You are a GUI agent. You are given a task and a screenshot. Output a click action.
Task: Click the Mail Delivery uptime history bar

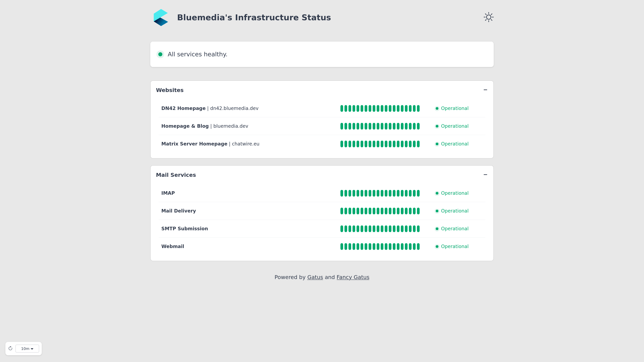coord(380,211)
